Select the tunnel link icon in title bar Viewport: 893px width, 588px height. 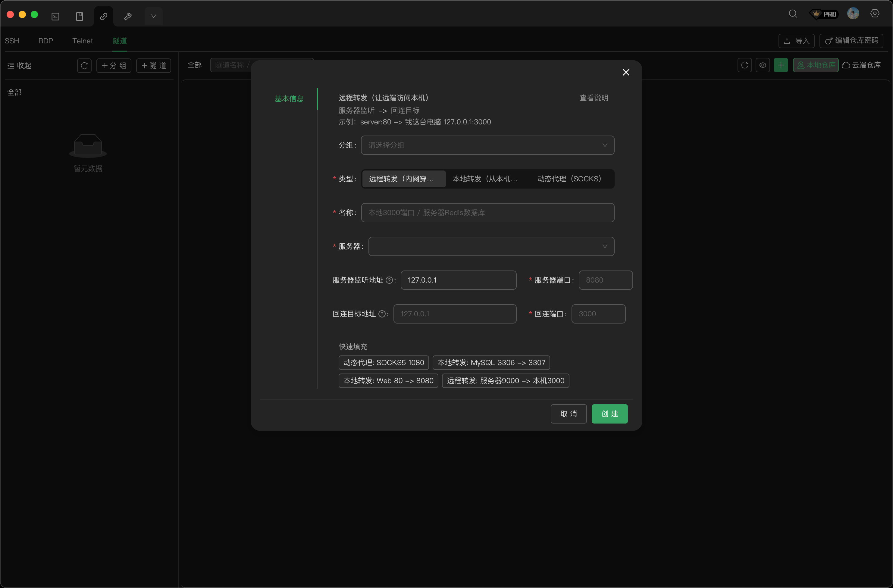104,16
